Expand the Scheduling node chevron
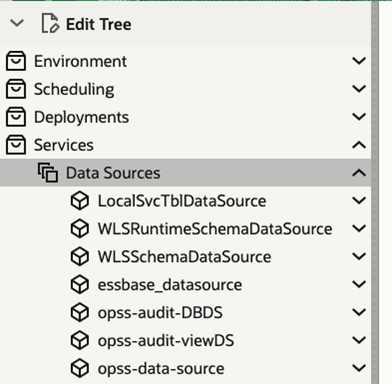This screenshot has width=392, height=384. coord(359,89)
